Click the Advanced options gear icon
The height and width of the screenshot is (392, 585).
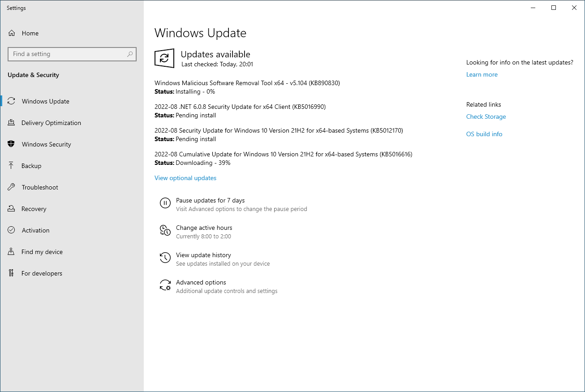[165, 285]
